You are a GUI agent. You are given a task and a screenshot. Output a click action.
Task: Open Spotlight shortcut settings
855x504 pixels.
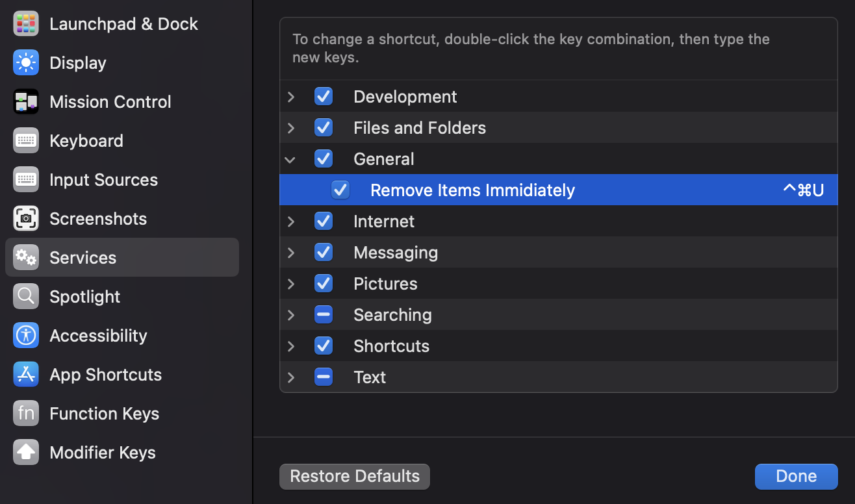pos(26,296)
